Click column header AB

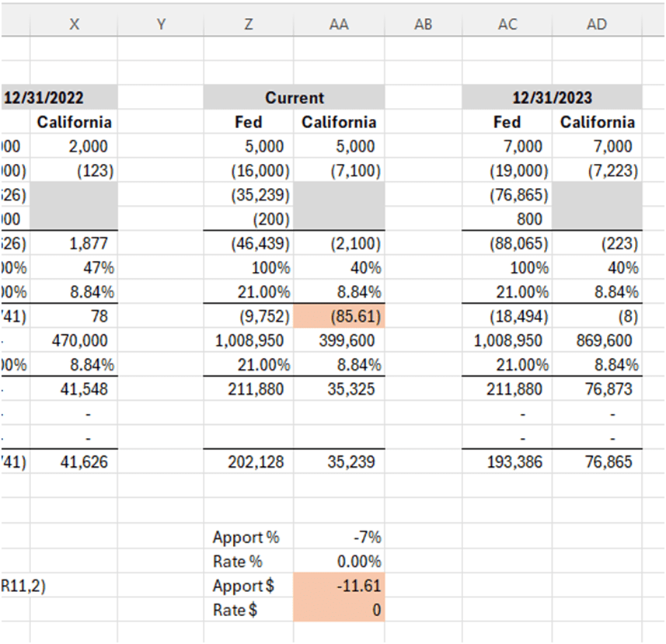click(x=423, y=24)
